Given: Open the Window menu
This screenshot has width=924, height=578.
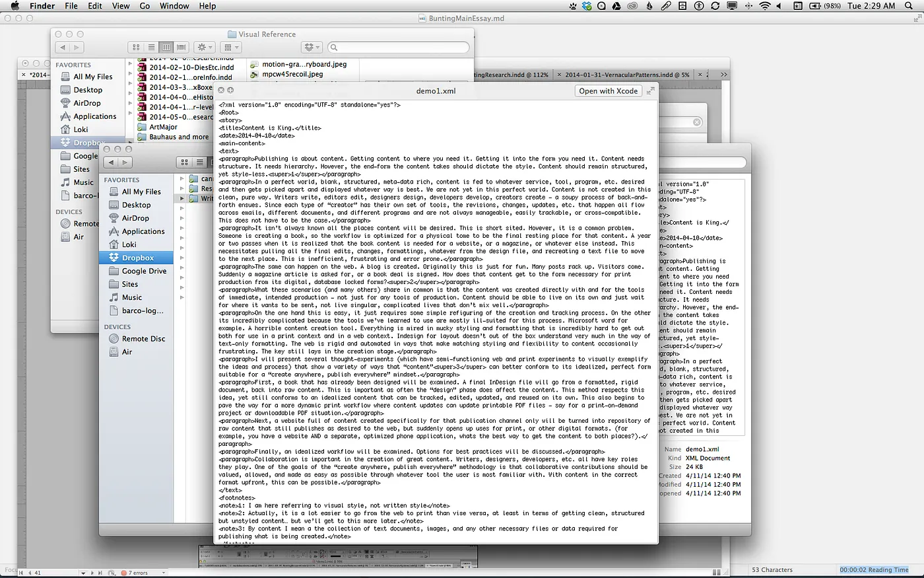Looking at the screenshot, I should tap(174, 6).
